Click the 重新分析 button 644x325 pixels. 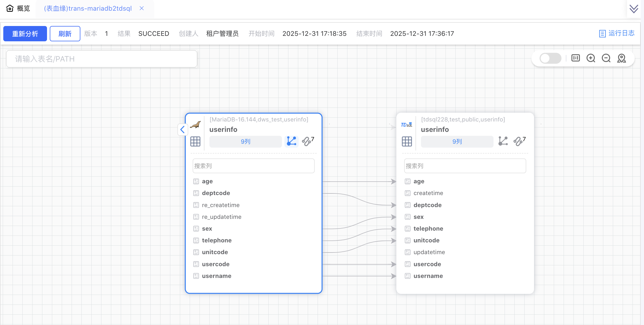25,34
